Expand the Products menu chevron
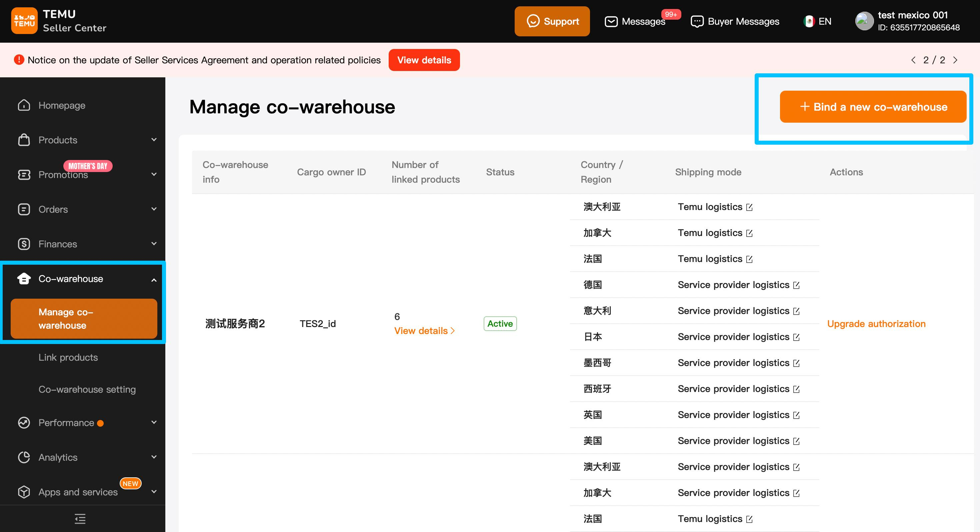980x532 pixels. tap(154, 140)
